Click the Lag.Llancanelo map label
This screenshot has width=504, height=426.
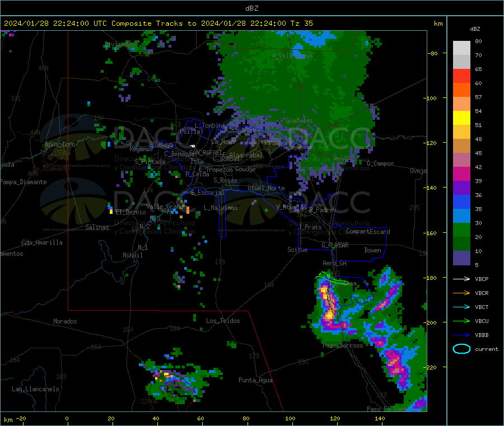click(35, 389)
